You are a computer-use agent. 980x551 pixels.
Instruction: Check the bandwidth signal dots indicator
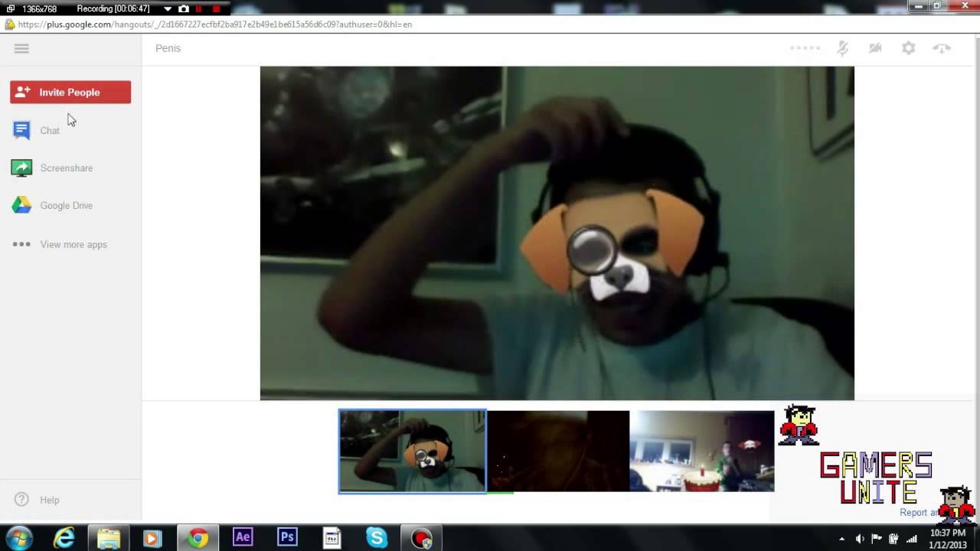[805, 47]
